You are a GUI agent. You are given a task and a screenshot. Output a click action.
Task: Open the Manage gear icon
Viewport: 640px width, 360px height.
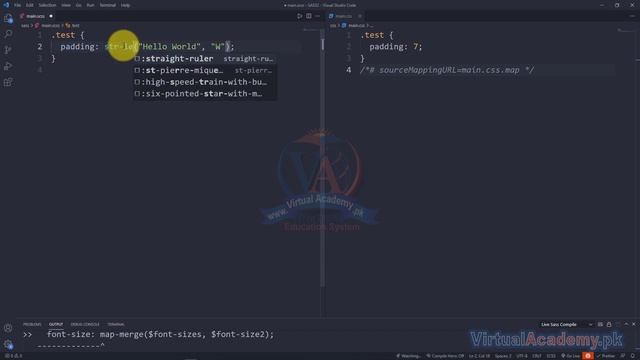(8, 344)
